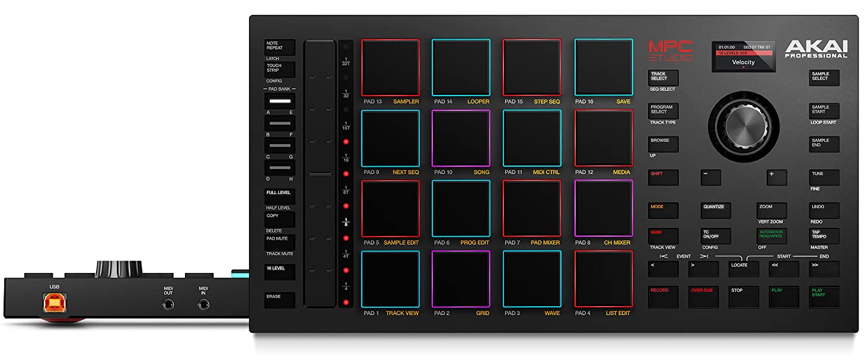
Task: Push the single left arrow event button
Action: click(663, 269)
